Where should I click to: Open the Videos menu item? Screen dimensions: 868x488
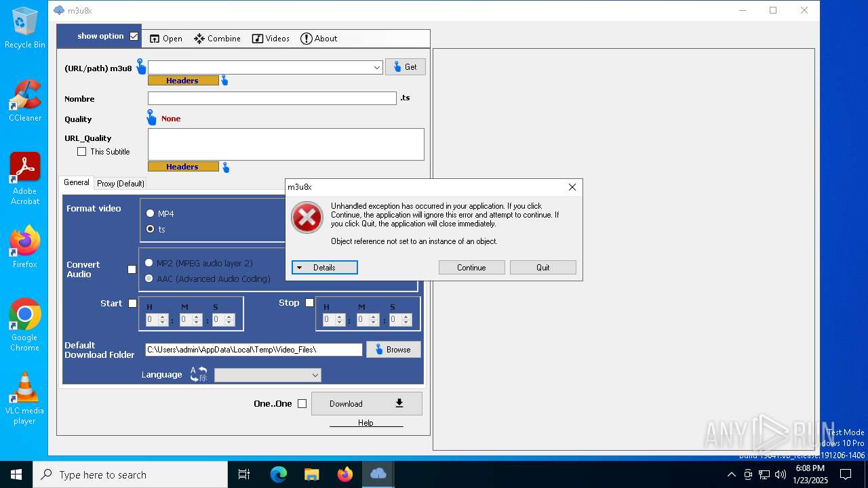tap(271, 39)
